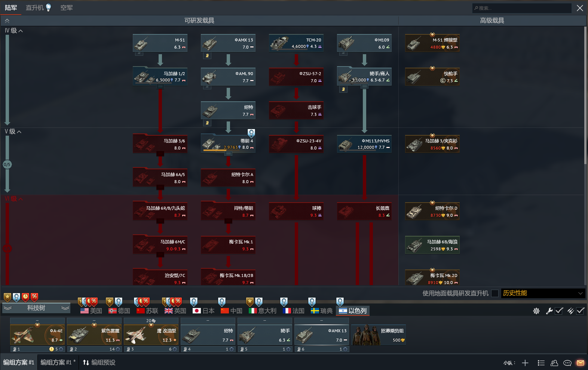Select the AML 90 vehicle icon
The height and width of the screenshot is (370, 588).
pyautogui.click(x=209, y=77)
